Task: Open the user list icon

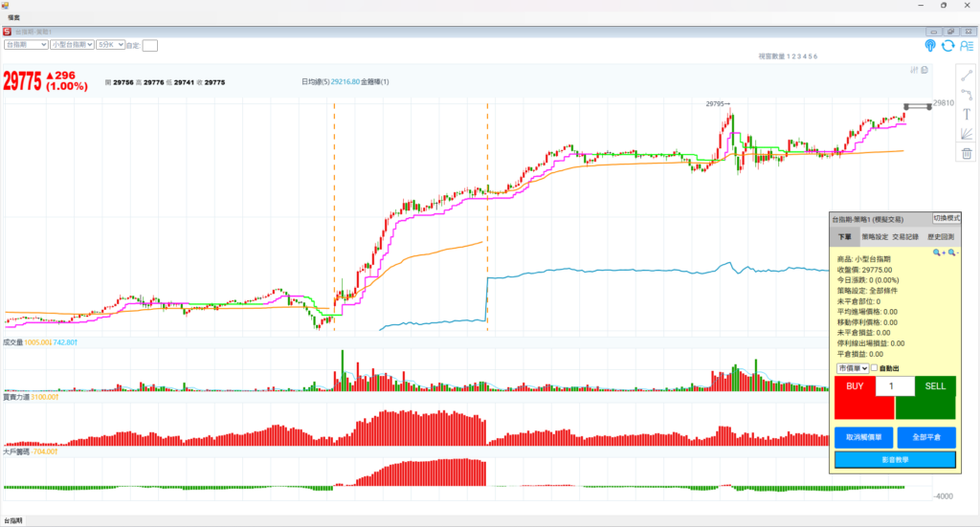Action: coord(966,45)
